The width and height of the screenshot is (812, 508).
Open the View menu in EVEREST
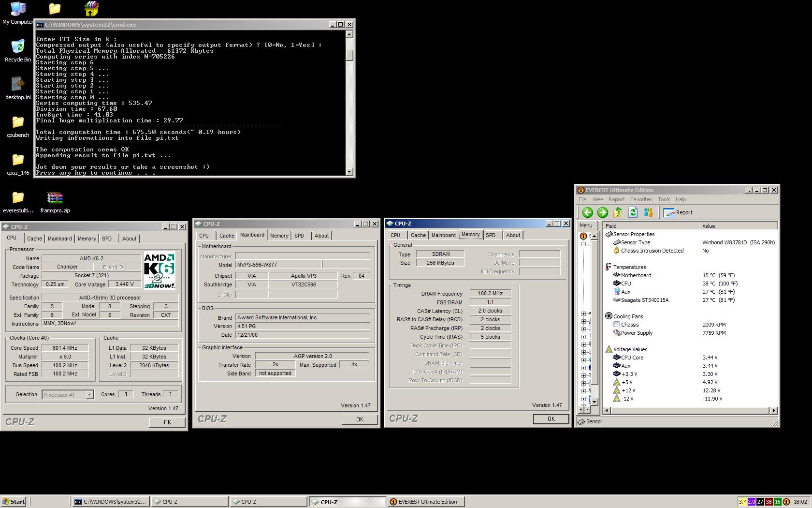[x=597, y=199]
